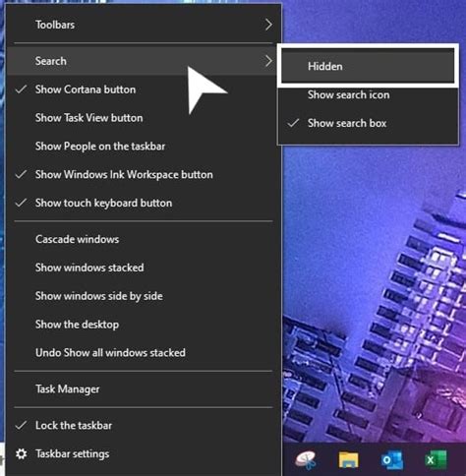
Task: Choose Show search icon option
Action: 368,94
